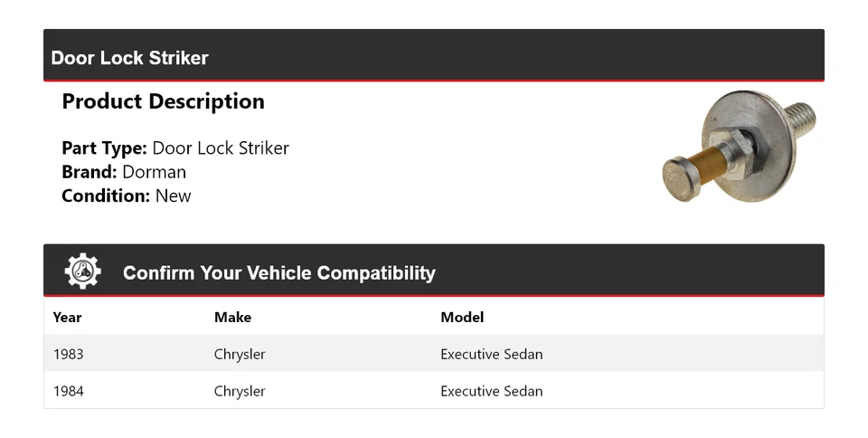Select the 1984 year cell
This screenshot has width=868, height=438.
(68, 391)
